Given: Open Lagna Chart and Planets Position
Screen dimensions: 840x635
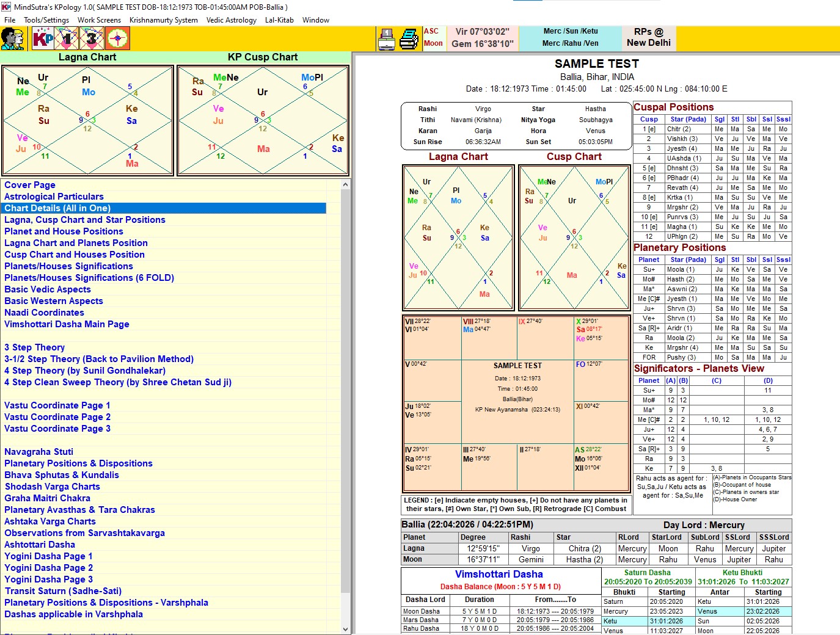Looking at the screenshot, I should (76, 243).
